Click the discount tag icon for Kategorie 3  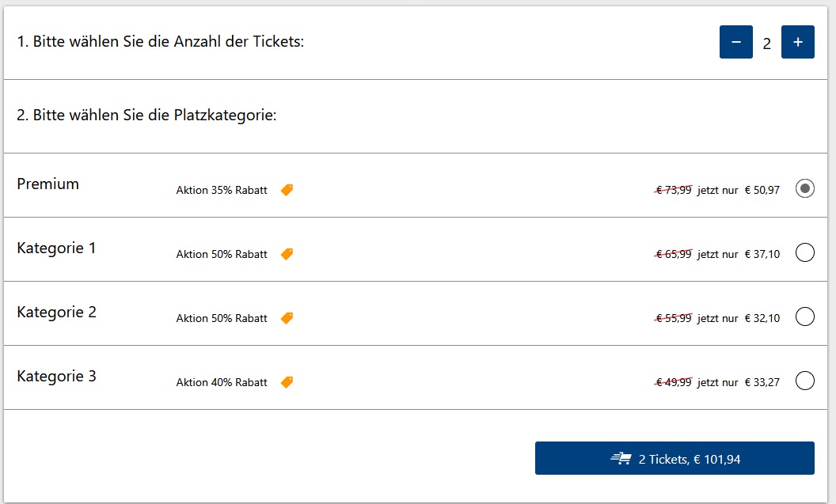pos(287,382)
